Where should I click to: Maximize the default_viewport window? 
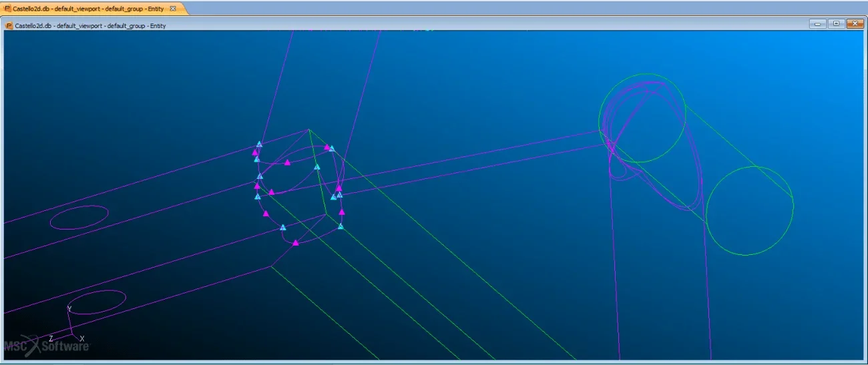point(836,24)
